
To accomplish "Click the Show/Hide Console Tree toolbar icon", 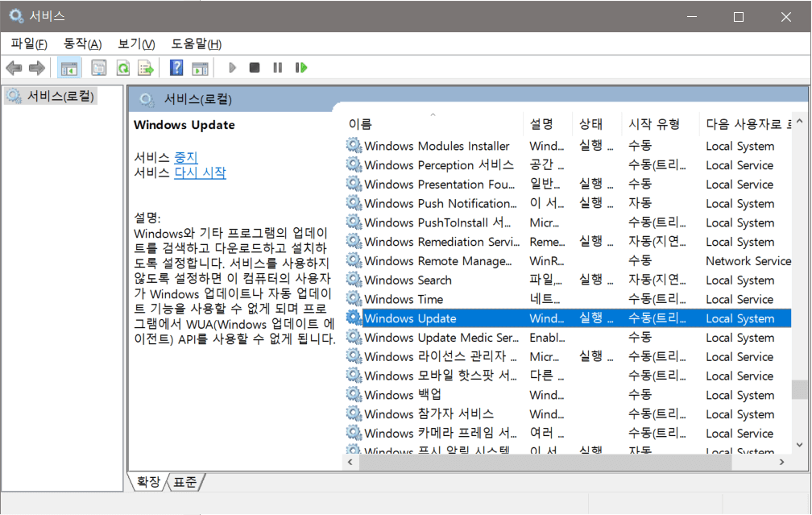I will click(x=69, y=68).
